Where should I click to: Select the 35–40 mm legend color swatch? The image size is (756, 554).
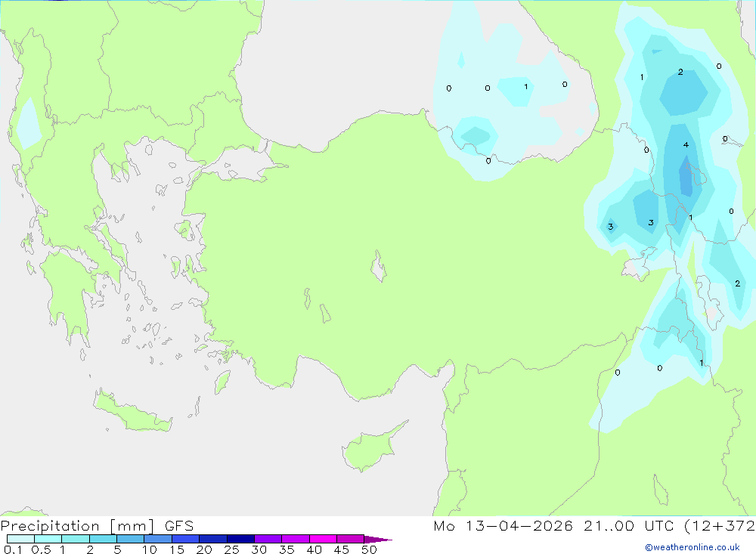click(296, 539)
